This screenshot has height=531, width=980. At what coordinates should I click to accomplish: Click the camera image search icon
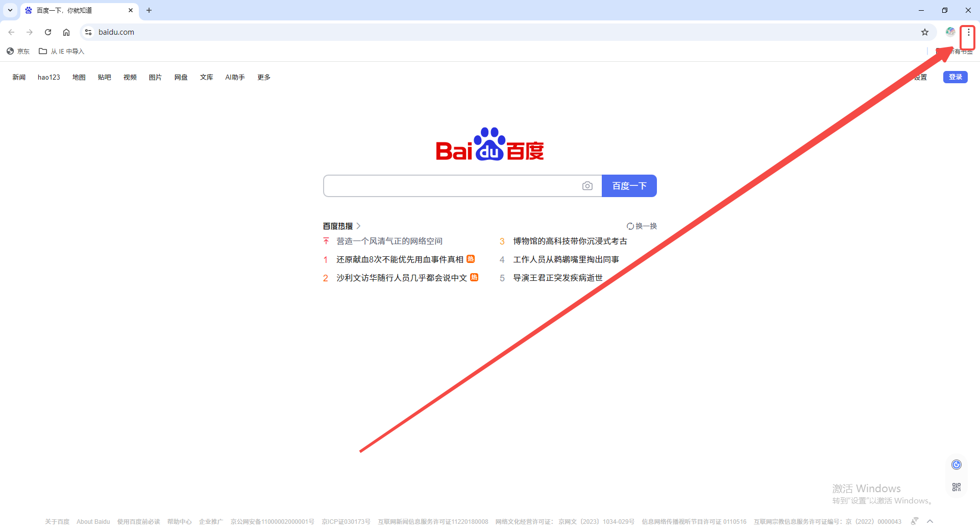pos(587,186)
